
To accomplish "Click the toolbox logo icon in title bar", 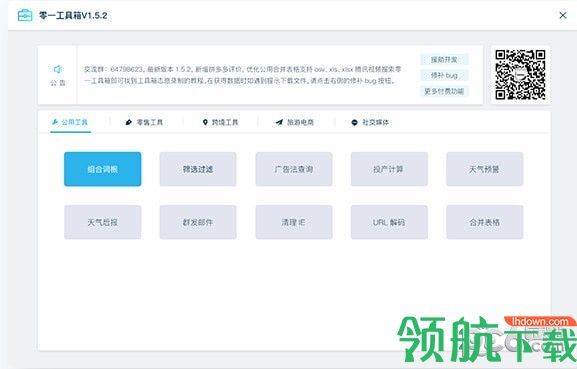I will pyautogui.click(x=25, y=15).
